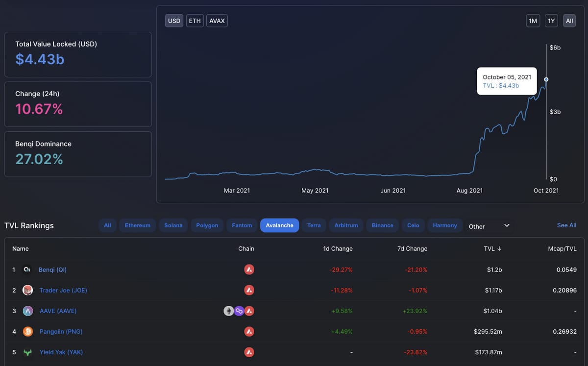Set chart range to 1Y
Image resolution: width=588 pixels, height=366 pixels.
pos(551,21)
